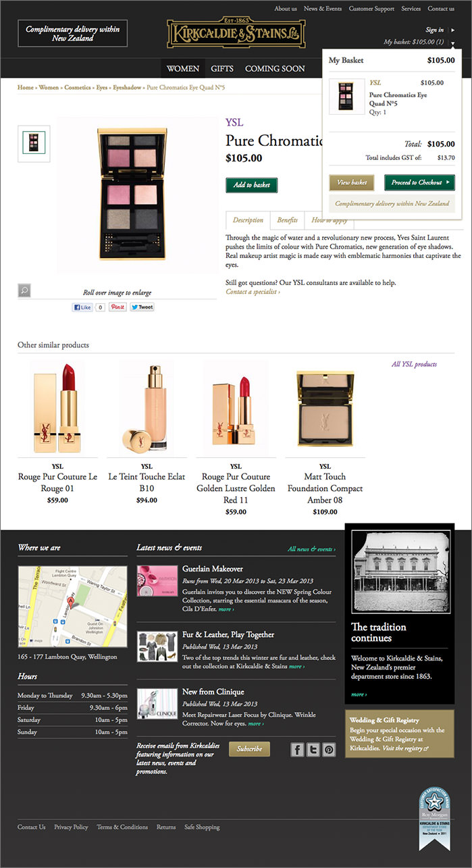The image size is (472, 868).
Task: Open the Guerlain Makeover news title
Action: pyautogui.click(x=213, y=569)
